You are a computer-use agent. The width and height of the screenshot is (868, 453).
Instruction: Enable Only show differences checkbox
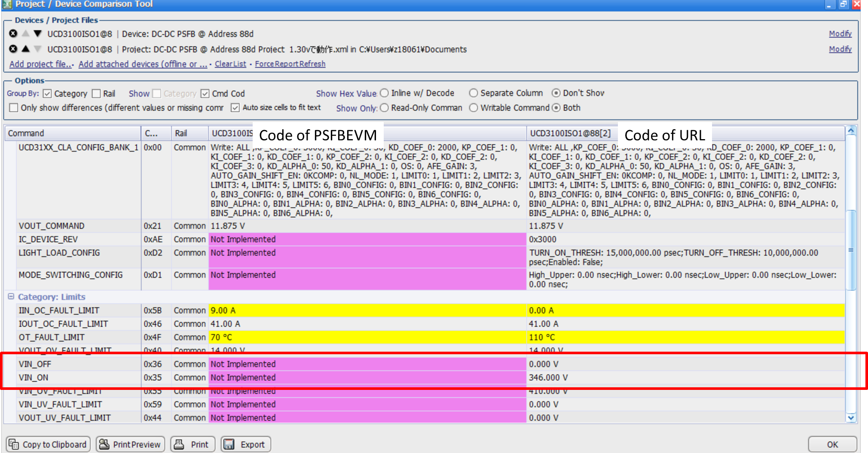(x=14, y=108)
